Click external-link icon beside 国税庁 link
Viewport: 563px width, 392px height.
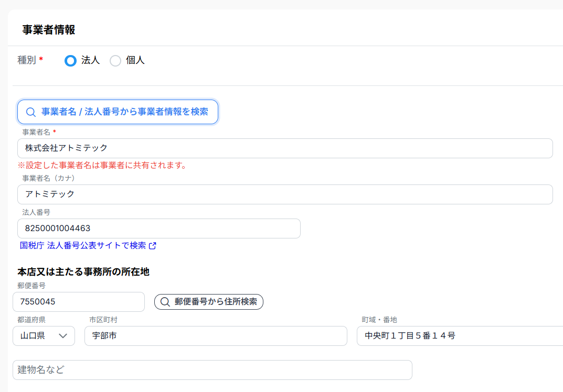(153, 246)
